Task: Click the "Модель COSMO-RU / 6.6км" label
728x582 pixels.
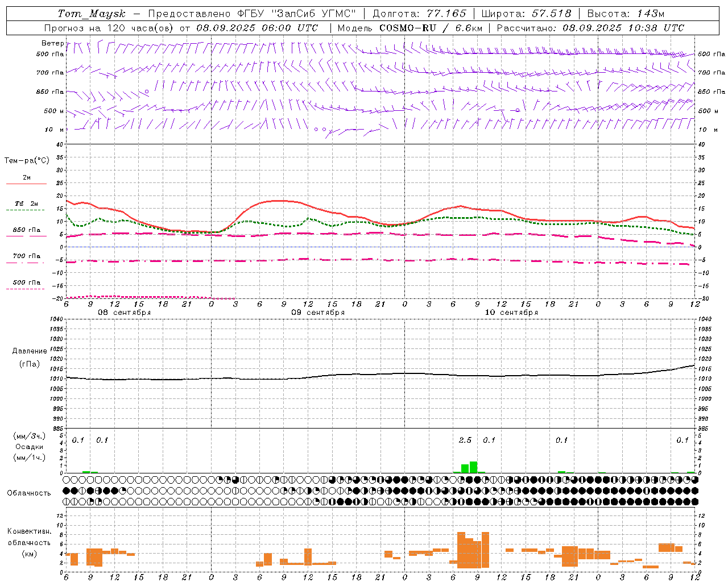Action: 410,28
